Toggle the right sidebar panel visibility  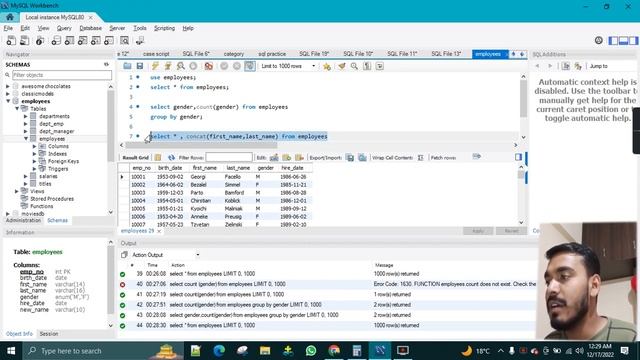[633, 40]
